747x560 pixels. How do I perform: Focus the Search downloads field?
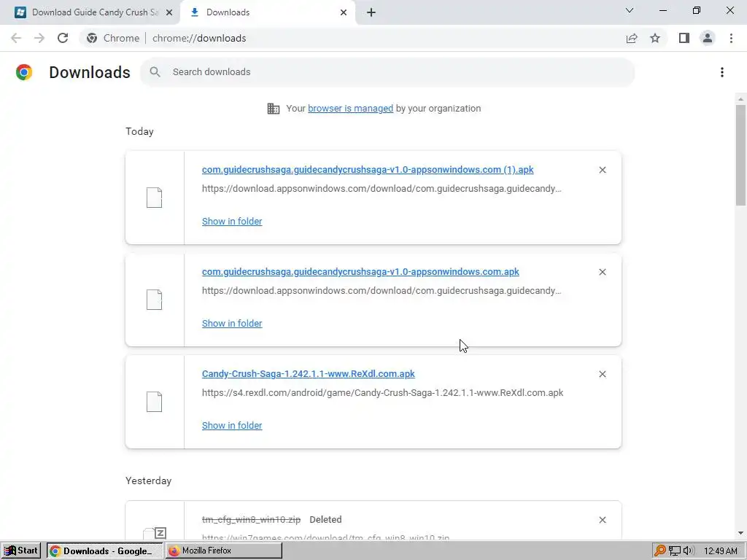click(387, 72)
